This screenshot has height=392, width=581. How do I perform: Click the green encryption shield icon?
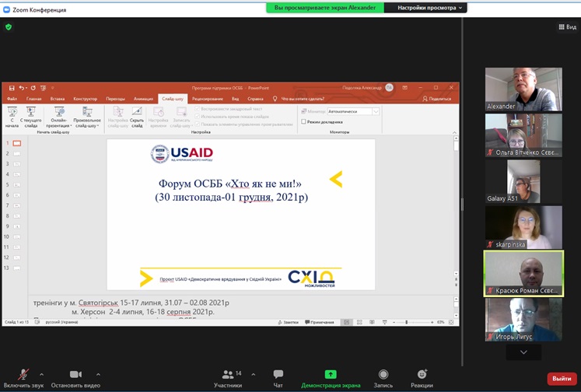pyautogui.click(x=9, y=26)
